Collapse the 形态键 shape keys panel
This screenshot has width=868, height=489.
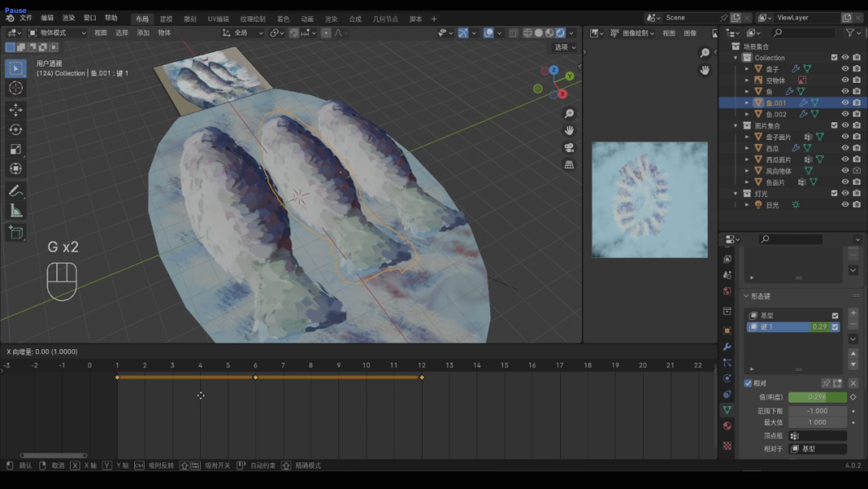[x=746, y=296]
